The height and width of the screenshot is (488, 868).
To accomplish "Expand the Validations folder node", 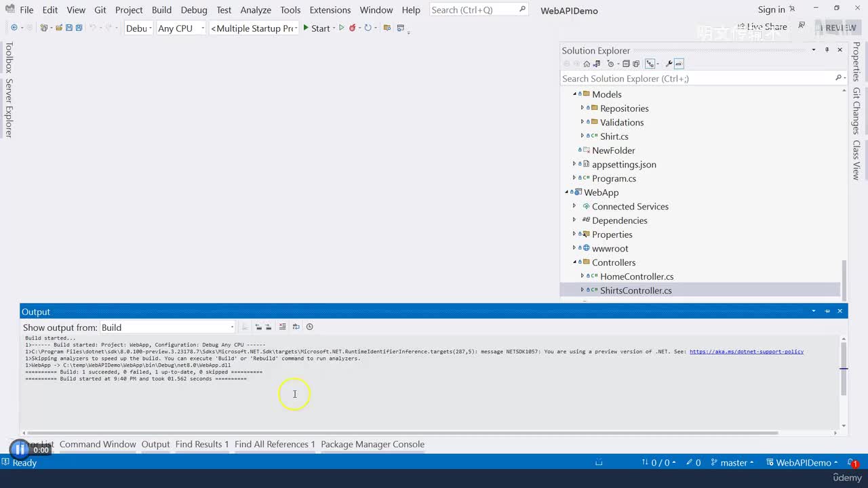I will tap(583, 123).
